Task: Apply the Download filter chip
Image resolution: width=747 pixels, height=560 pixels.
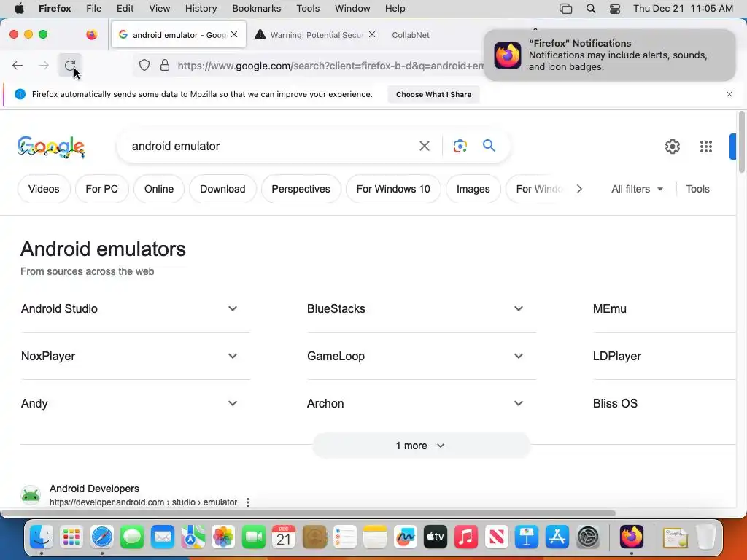Action: coord(222,189)
